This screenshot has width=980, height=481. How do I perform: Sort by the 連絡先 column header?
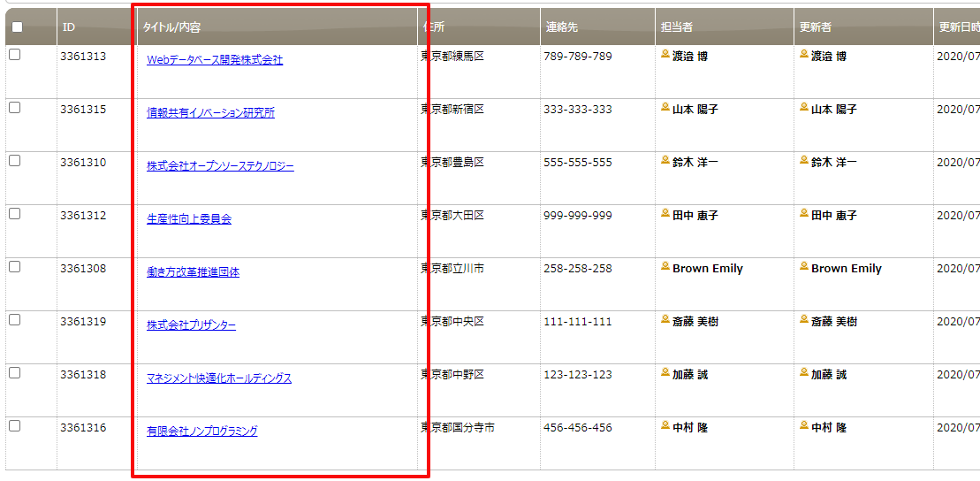coord(597,27)
